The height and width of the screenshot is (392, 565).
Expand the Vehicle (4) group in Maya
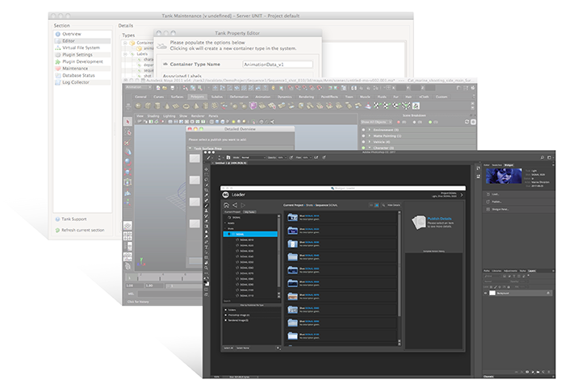coord(370,141)
